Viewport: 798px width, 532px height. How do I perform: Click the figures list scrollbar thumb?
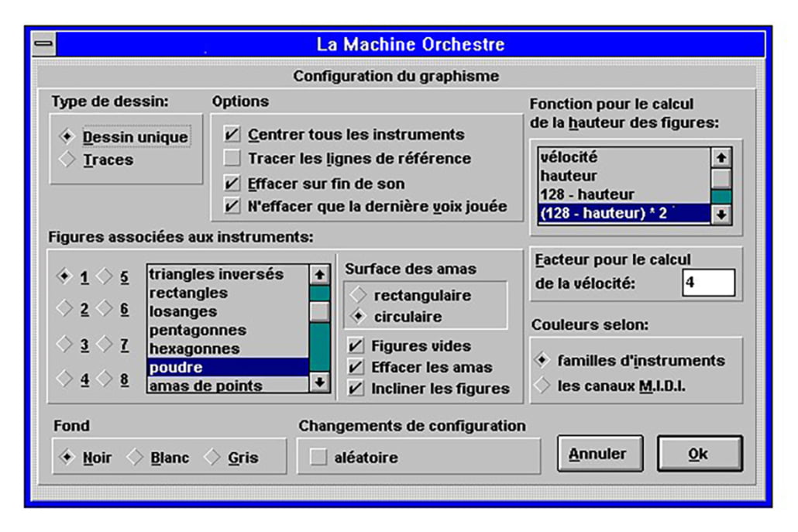click(x=319, y=312)
